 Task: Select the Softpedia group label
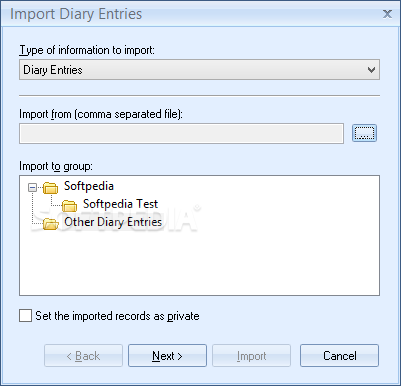tap(89, 186)
